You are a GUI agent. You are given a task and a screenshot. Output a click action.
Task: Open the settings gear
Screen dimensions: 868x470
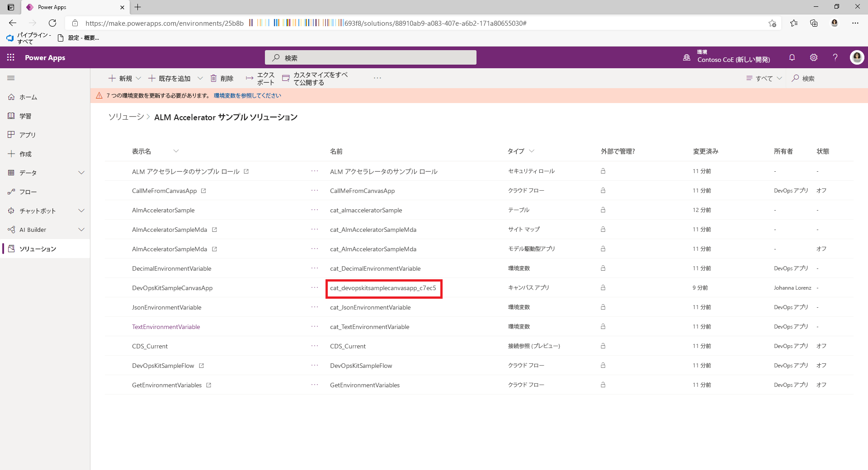(x=814, y=57)
